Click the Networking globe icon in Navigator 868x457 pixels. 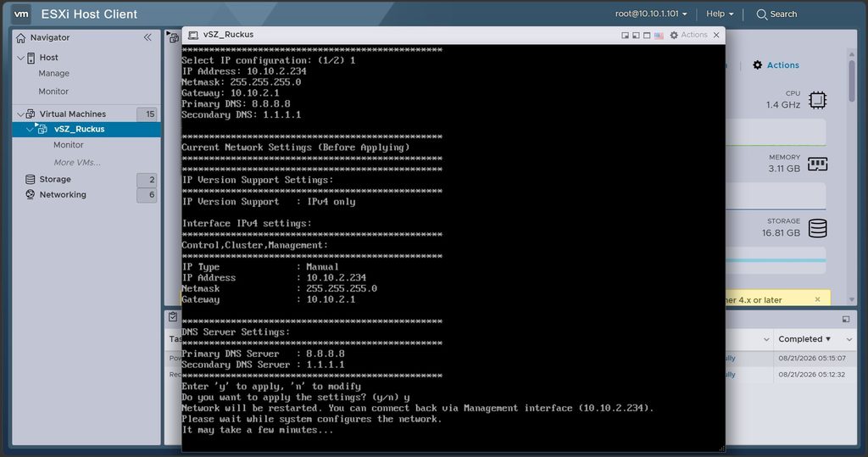pos(31,195)
